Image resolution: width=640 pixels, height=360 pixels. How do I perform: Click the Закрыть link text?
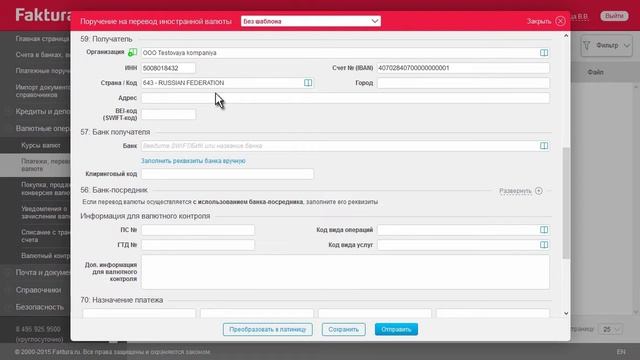539,21
